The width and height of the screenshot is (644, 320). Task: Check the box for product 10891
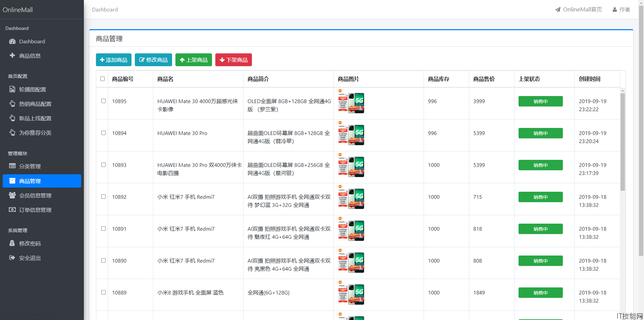point(104,229)
